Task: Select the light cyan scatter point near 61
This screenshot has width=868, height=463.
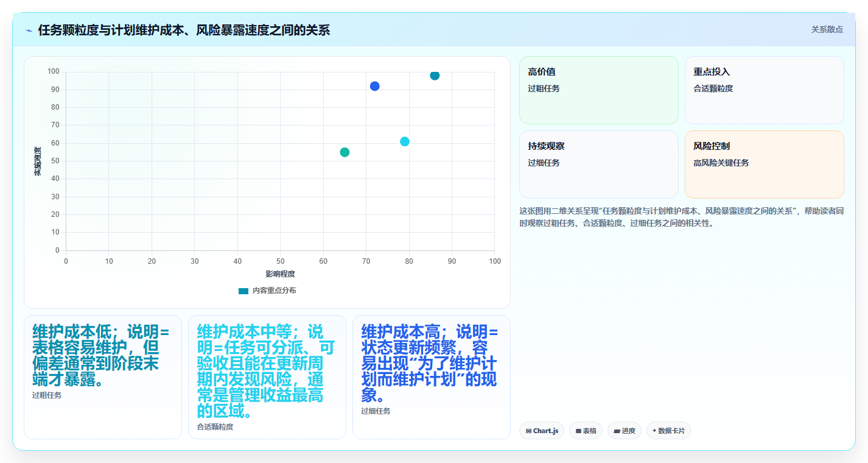Action: [x=405, y=141]
